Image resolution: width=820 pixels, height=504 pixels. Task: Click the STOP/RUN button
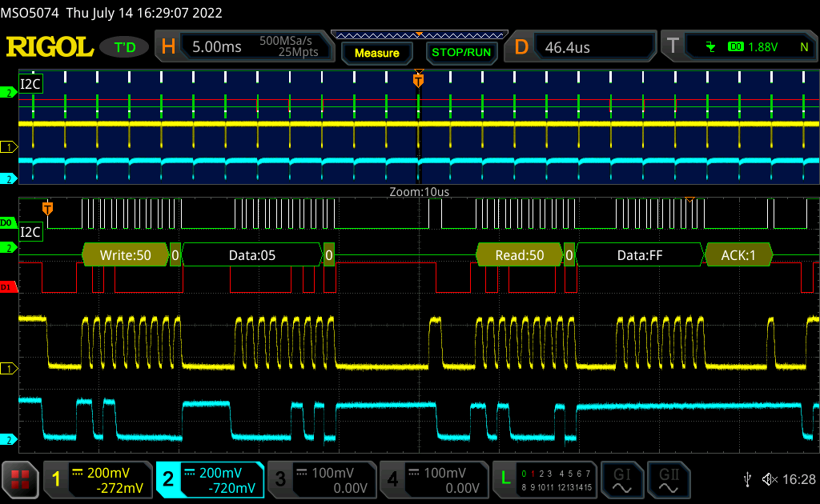pyautogui.click(x=461, y=52)
